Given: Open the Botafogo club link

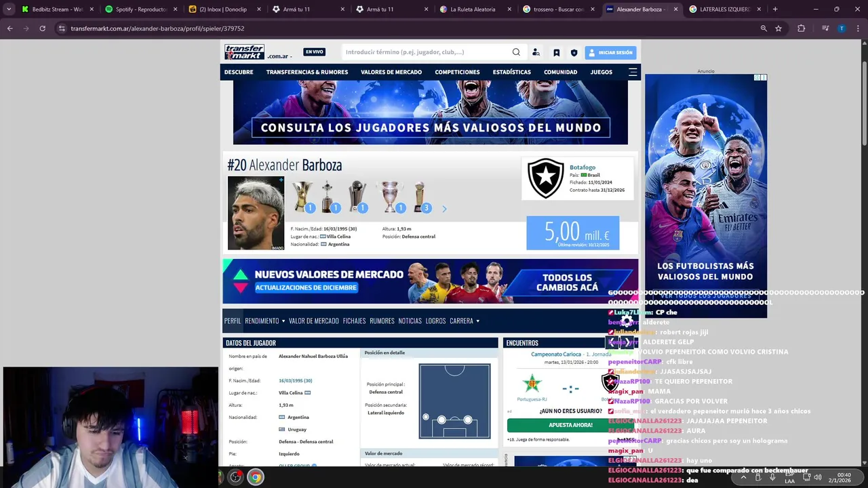Looking at the screenshot, I should 583,167.
